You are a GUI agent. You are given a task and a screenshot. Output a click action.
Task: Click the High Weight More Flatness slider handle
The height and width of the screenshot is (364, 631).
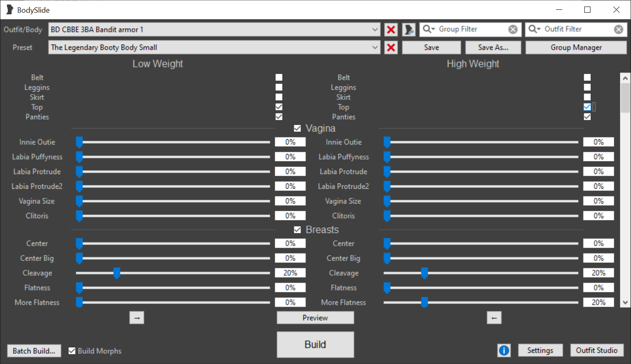click(x=425, y=303)
